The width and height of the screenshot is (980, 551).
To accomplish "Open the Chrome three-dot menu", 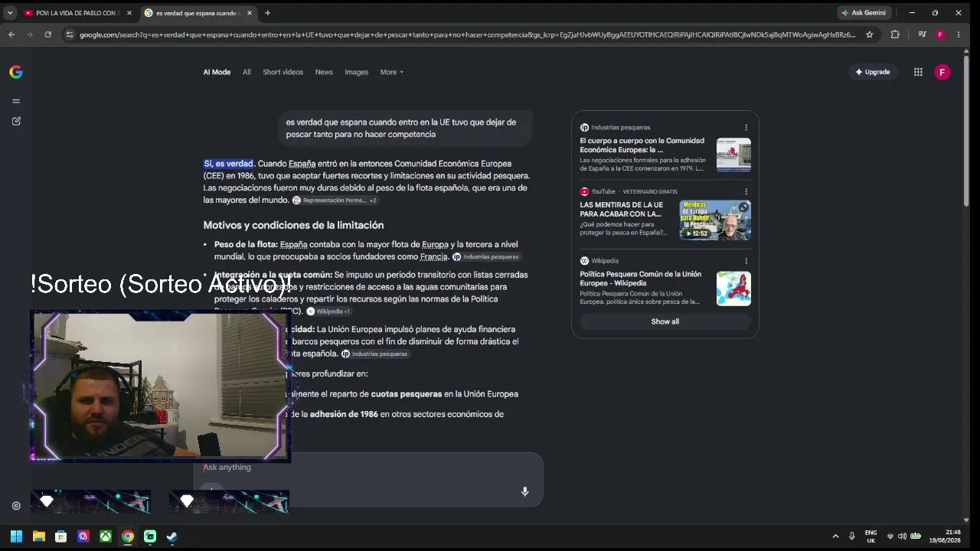I will pos(959,34).
